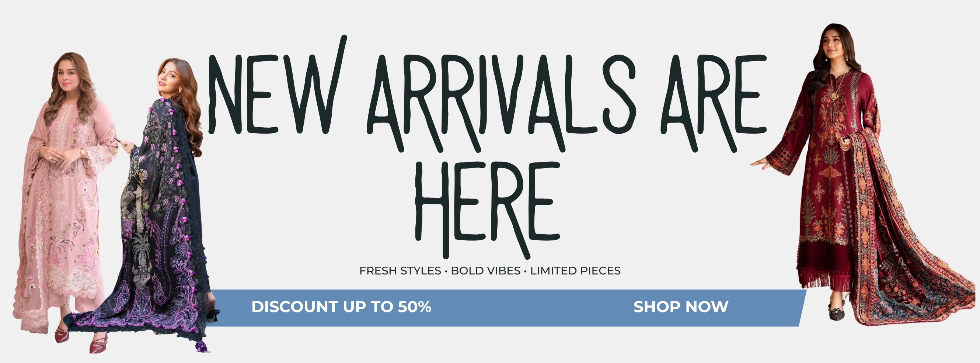This screenshot has width=980, height=363.
Task: Click the LIMITED PIECES tagline text
Action: coord(575,271)
